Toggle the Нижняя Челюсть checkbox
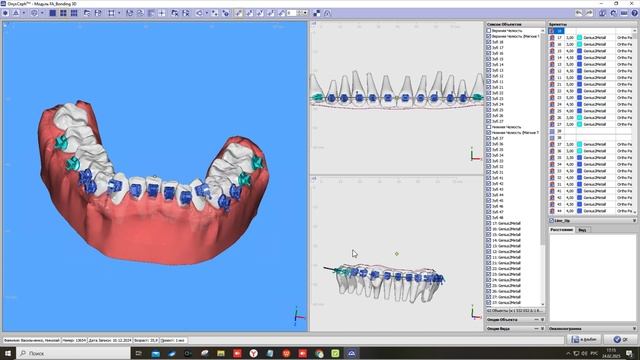The width and height of the screenshot is (640, 360). (x=489, y=127)
